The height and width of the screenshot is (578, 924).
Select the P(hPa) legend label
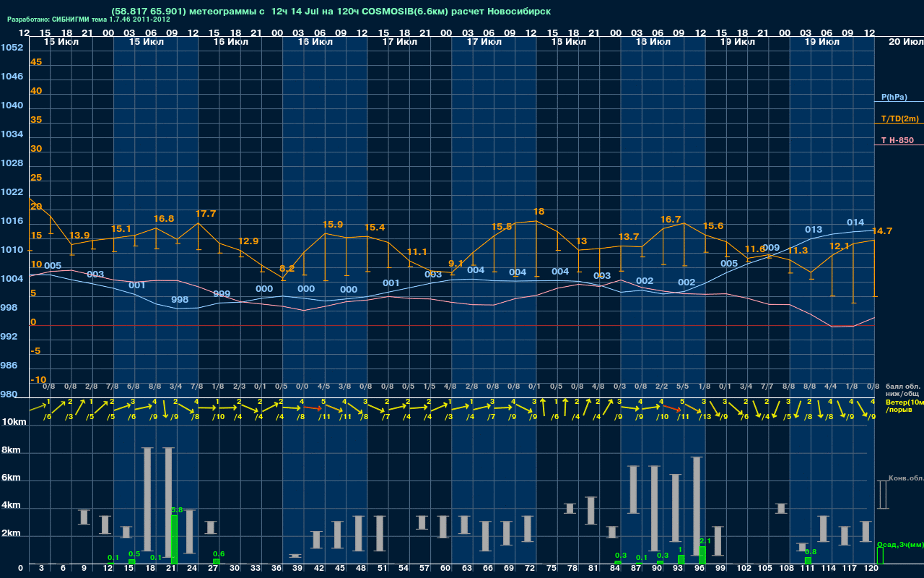coord(894,97)
